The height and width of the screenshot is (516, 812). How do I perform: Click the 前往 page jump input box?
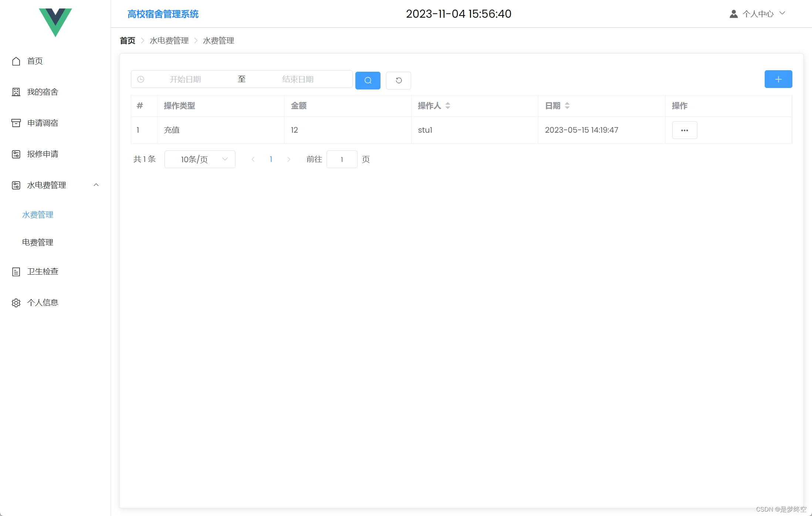(342, 159)
